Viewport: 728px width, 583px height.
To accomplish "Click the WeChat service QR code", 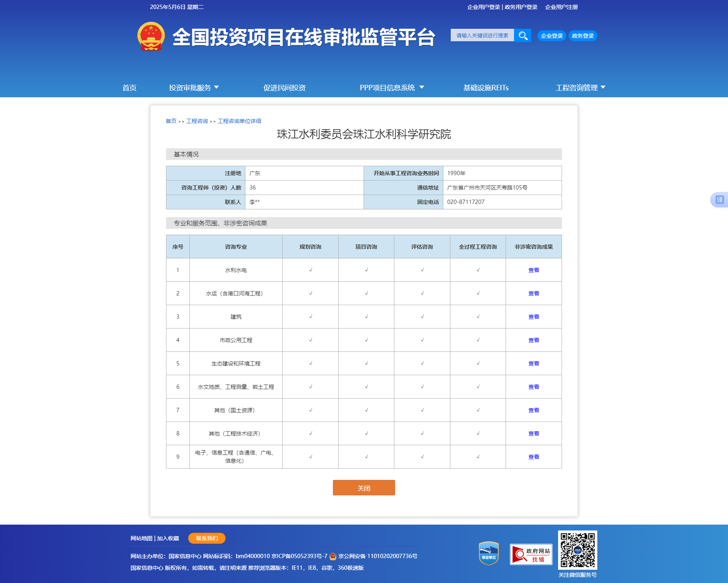I will click(x=578, y=551).
